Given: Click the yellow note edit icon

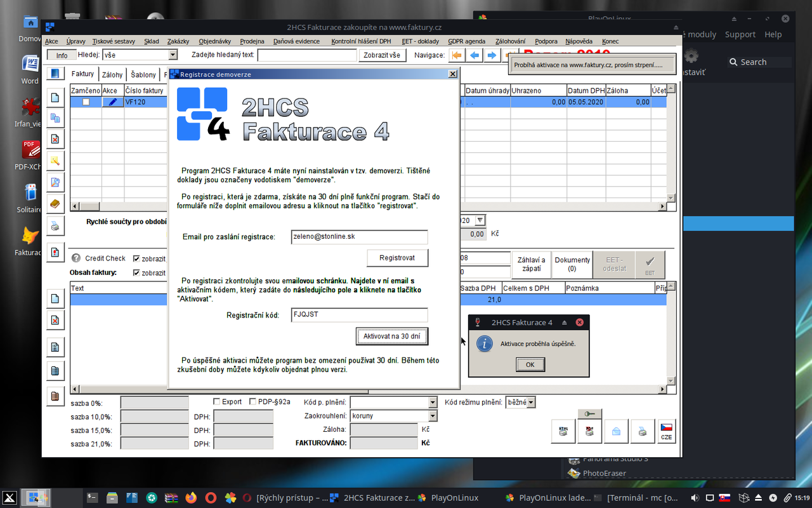Looking at the screenshot, I should 55,161.
